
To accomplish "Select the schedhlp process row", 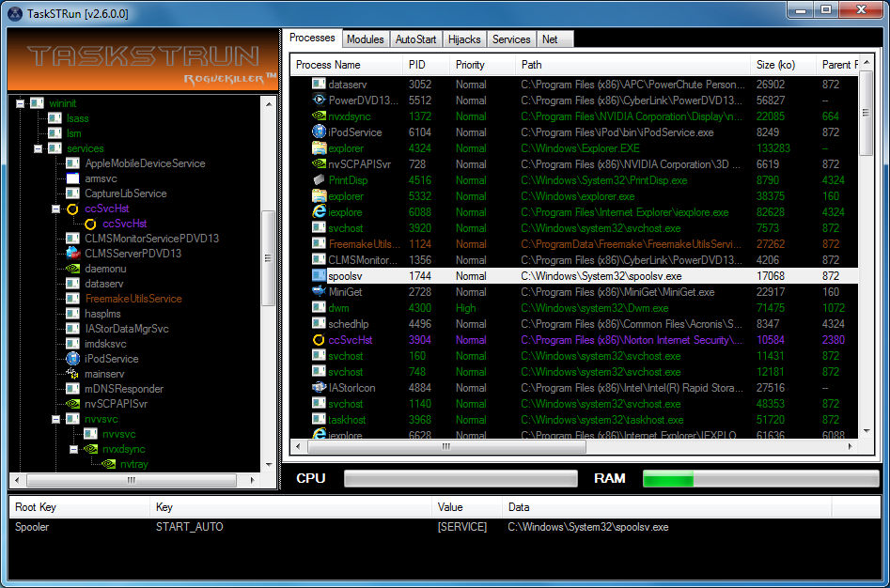I will [574, 324].
